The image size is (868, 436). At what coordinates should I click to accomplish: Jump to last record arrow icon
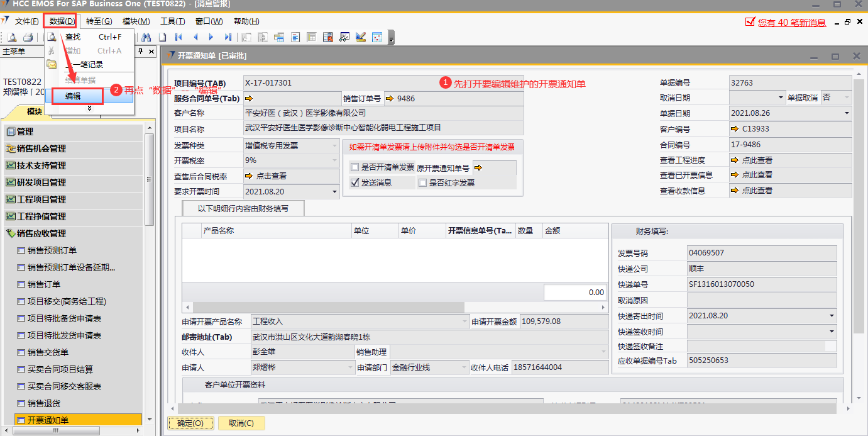click(x=228, y=38)
